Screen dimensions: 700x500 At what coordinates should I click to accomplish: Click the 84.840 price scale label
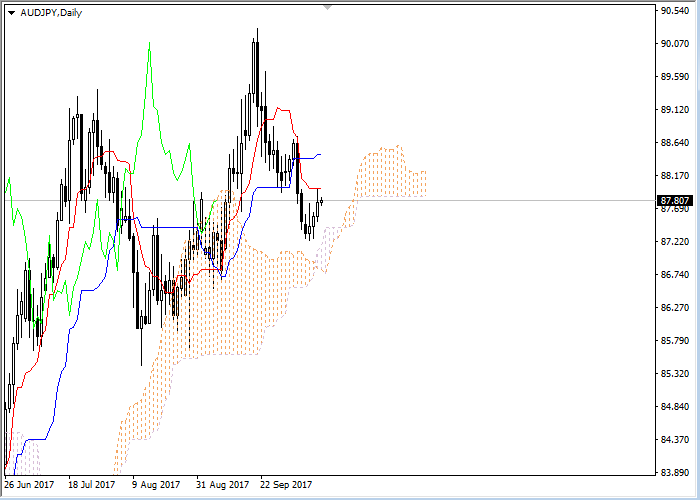click(x=675, y=407)
